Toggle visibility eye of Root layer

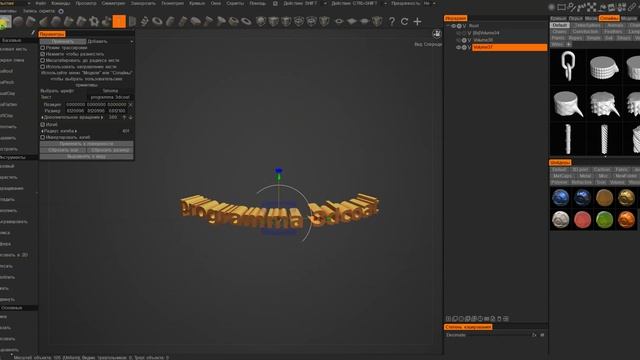[x=453, y=26]
